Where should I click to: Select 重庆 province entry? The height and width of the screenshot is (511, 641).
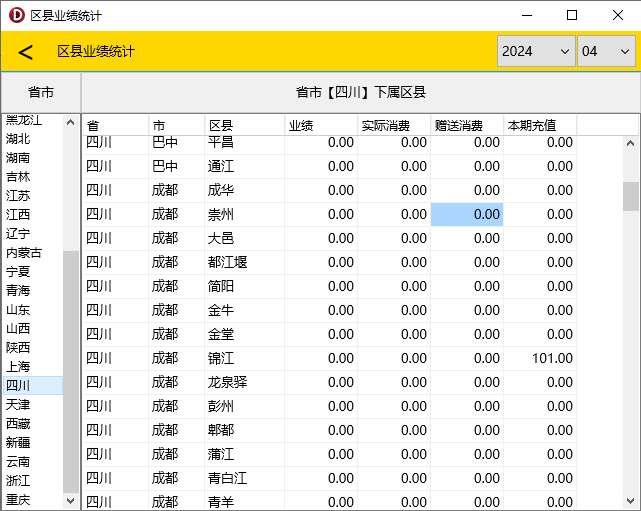pyautogui.click(x=18, y=499)
